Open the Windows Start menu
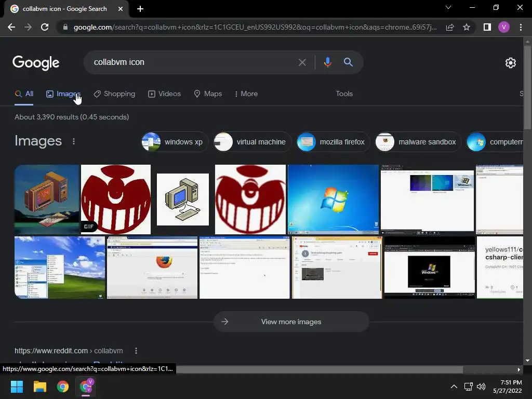Image resolution: width=532 pixels, height=399 pixels. click(x=17, y=387)
